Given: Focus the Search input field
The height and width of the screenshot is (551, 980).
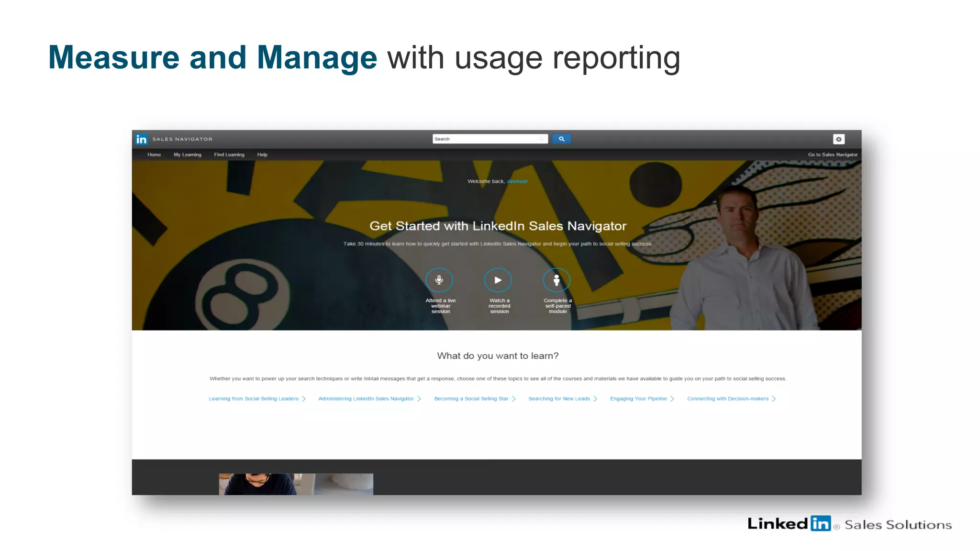Looking at the screenshot, I should [x=490, y=139].
